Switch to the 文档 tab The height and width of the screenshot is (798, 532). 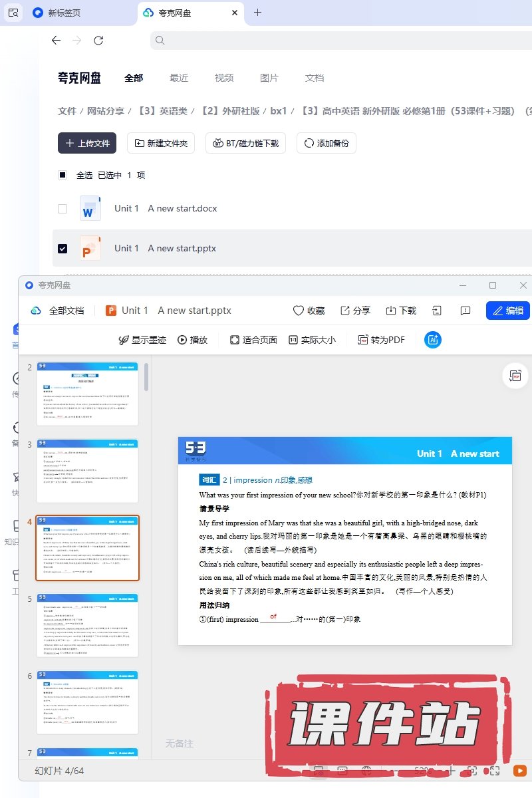(314, 78)
